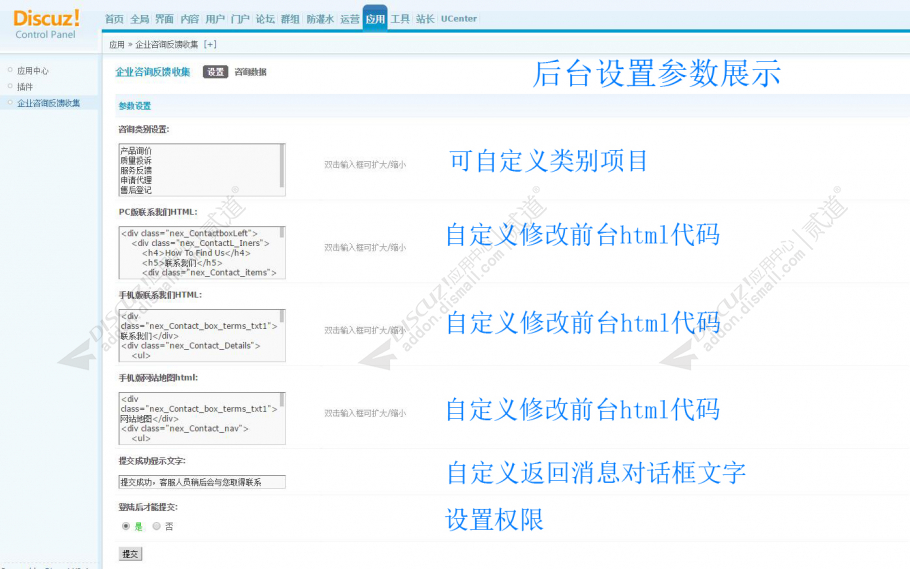Viewport: 910px width, 569px height.
Task: Click the 咨询类别设置 hint 双击输入框可扩大/缩小
Action: click(365, 165)
